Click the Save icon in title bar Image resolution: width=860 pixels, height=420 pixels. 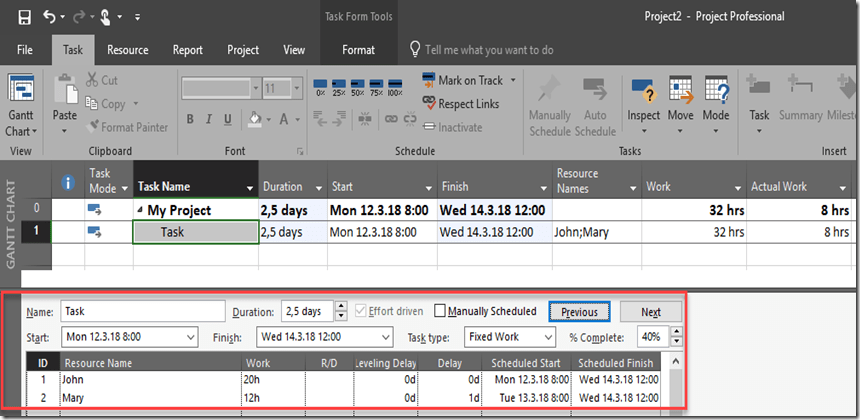click(24, 17)
